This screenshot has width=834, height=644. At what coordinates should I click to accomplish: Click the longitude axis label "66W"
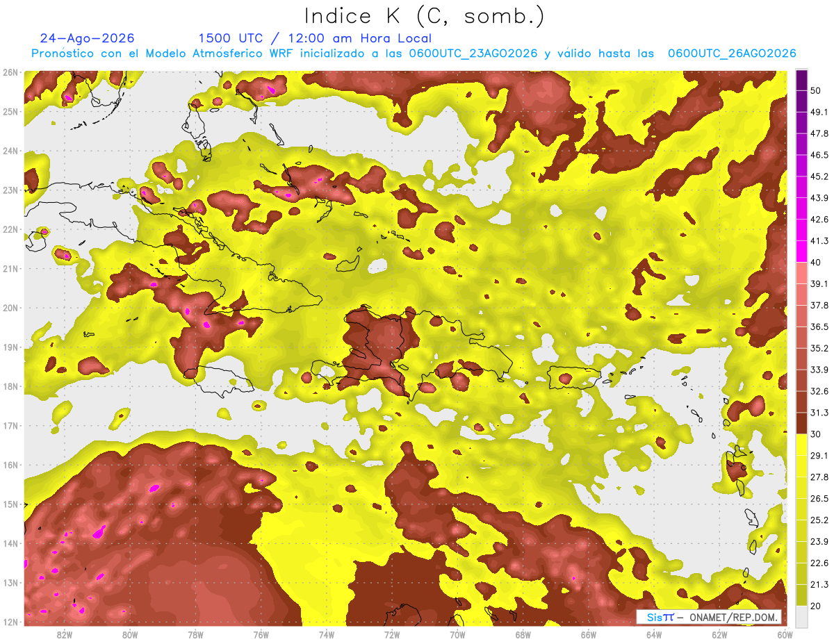coord(588,635)
